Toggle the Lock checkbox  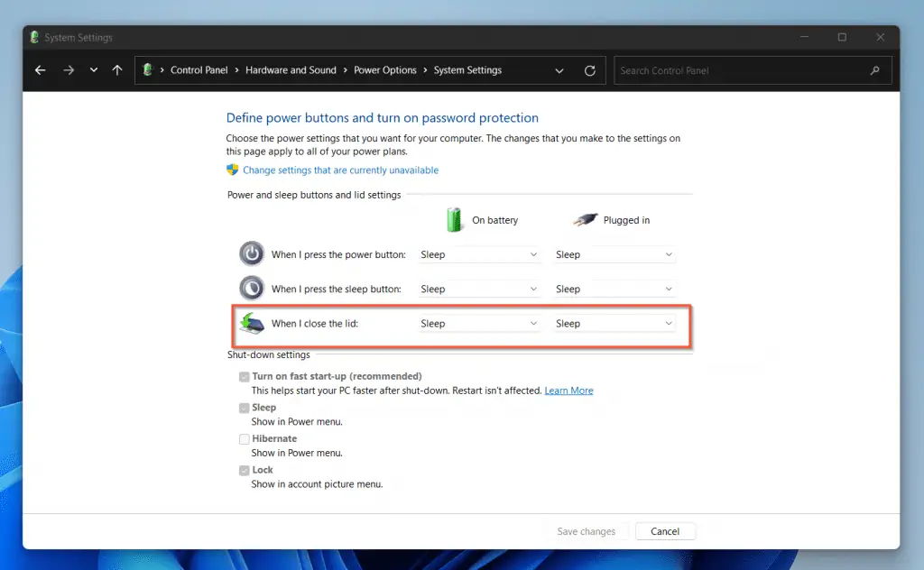click(x=245, y=470)
